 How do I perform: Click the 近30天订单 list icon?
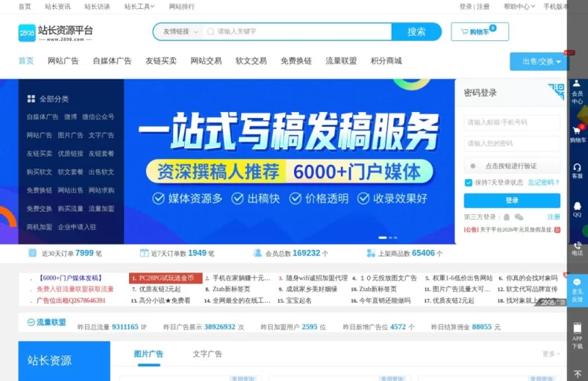pos(32,254)
